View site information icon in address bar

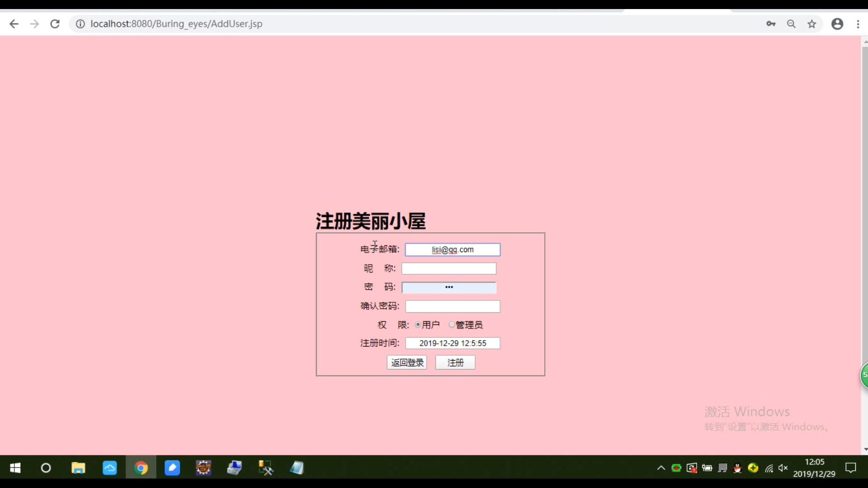point(80,24)
